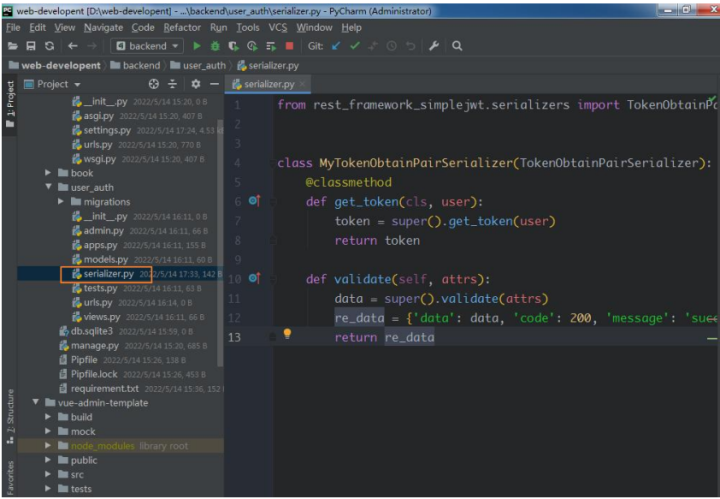Click the serializer.py breadcrumb item
This screenshot has height=499, width=720.
pos(268,66)
